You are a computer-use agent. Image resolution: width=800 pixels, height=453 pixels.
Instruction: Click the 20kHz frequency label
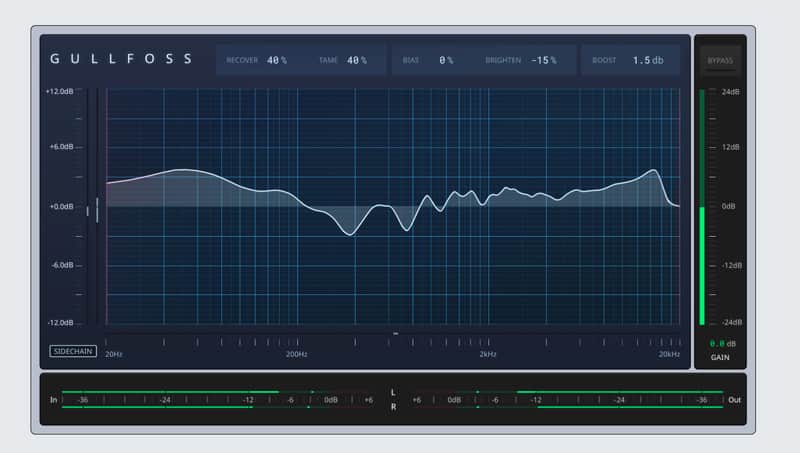(669, 354)
